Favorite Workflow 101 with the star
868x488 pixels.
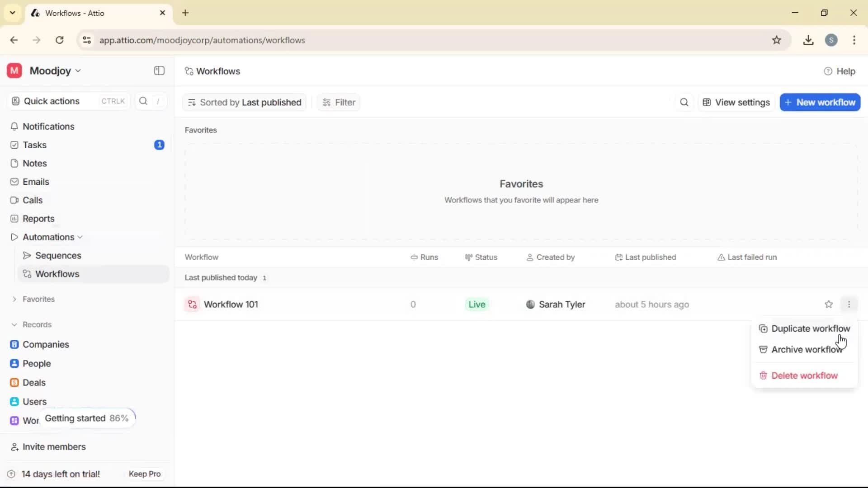pyautogui.click(x=829, y=304)
